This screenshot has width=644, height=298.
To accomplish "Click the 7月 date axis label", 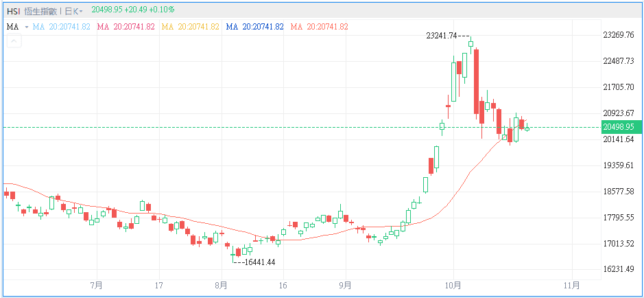I will [x=97, y=284].
